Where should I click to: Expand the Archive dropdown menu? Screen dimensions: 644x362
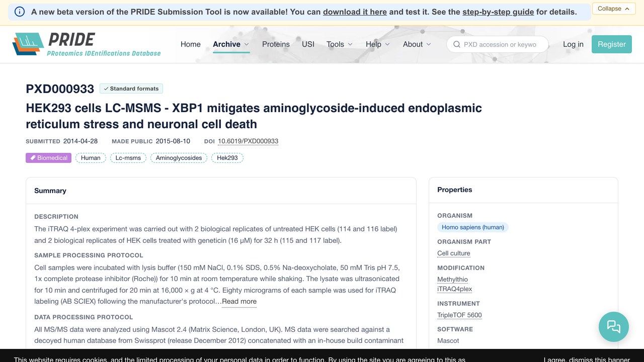coord(231,44)
